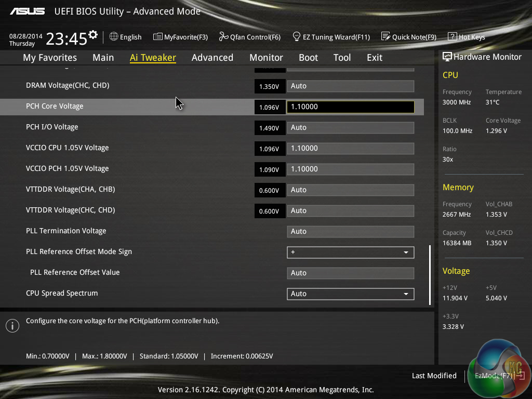The image size is (532, 399).
Task: Open MyFavorite(F3) list icon
Action: (158, 37)
